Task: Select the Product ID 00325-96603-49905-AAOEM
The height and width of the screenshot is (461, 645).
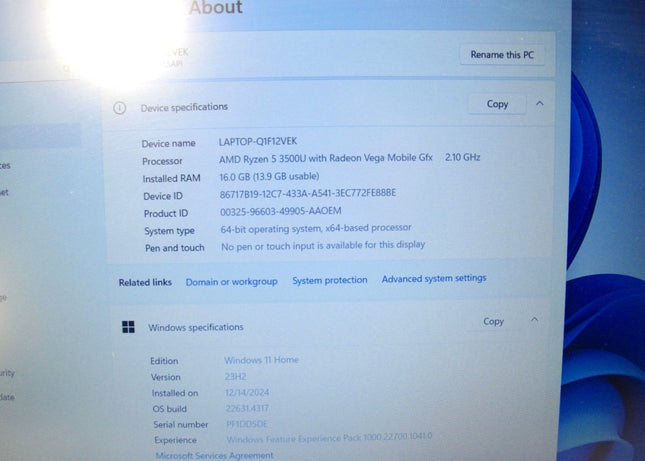Action: tap(281, 211)
